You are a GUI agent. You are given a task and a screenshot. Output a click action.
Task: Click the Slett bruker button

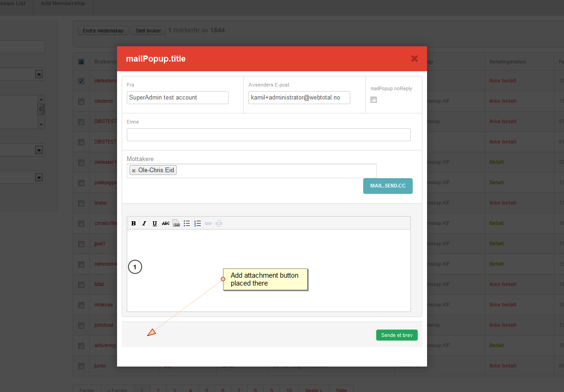(148, 31)
